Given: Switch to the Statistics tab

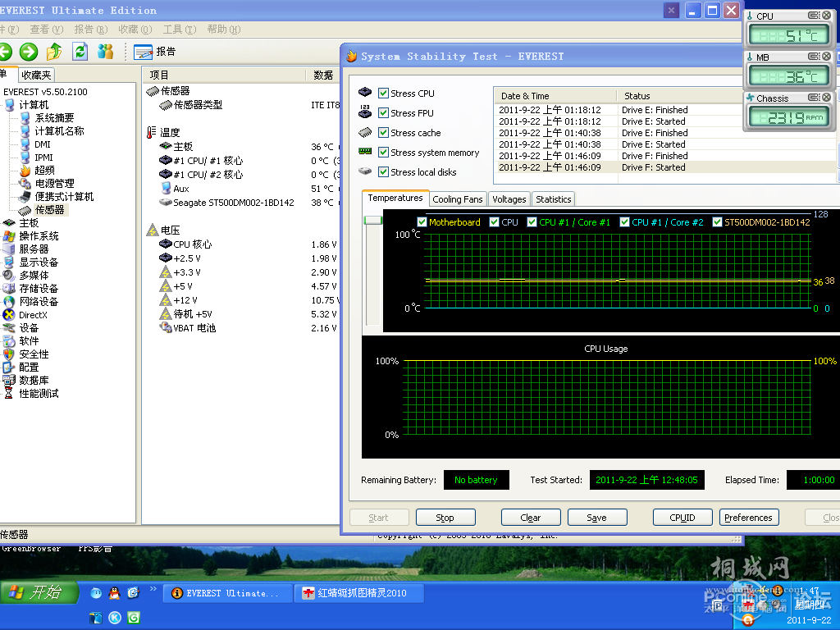Looking at the screenshot, I should 554,199.
